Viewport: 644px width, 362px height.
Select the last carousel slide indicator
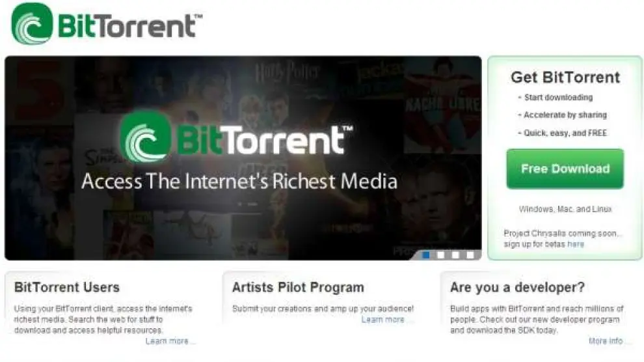click(470, 255)
